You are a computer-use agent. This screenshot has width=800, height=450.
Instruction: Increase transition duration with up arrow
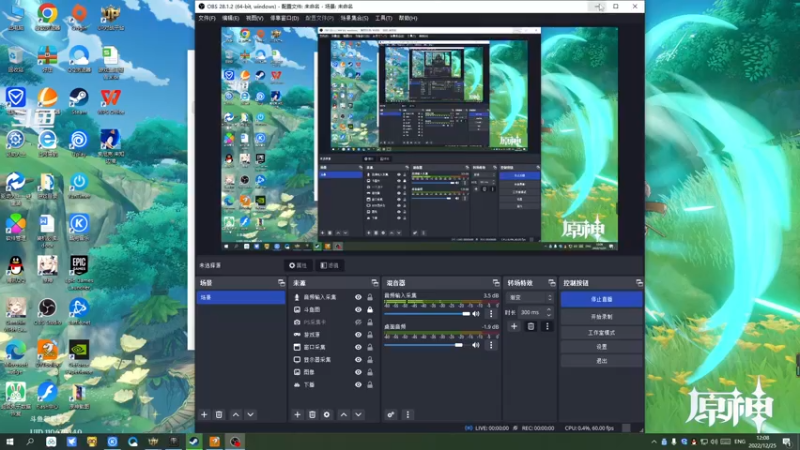[x=549, y=310]
